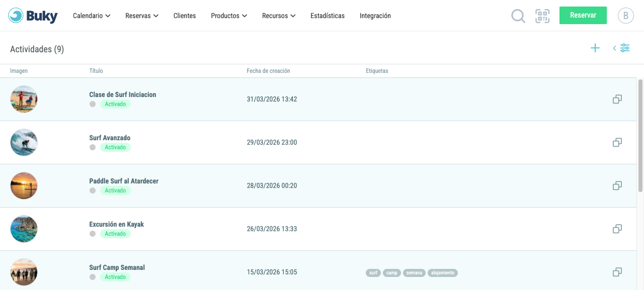The height and width of the screenshot is (290, 644).
Task: Click date 26/03/2026 13:33
Action: click(272, 229)
